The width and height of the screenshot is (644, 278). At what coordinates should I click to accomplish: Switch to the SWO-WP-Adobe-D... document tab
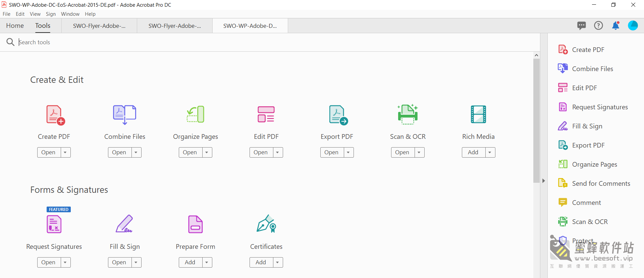point(250,26)
